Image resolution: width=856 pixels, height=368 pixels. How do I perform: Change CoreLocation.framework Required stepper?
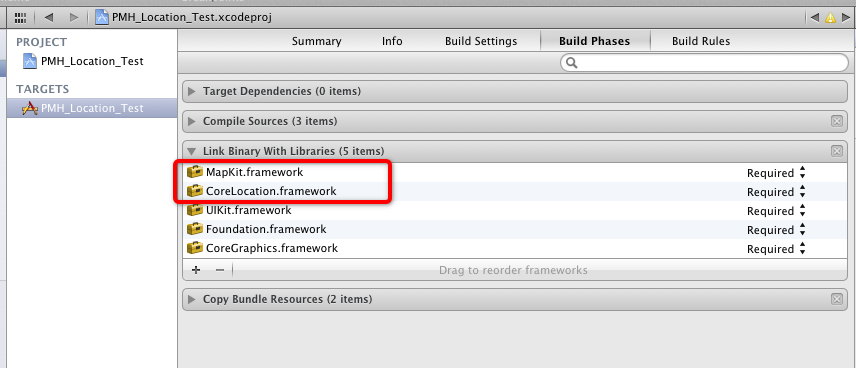(x=802, y=192)
